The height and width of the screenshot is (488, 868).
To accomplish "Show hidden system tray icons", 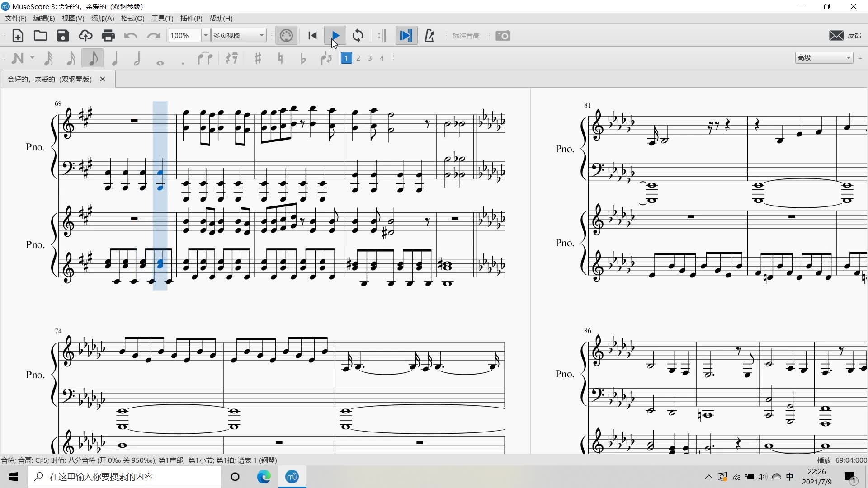I will pyautogui.click(x=708, y=477).
